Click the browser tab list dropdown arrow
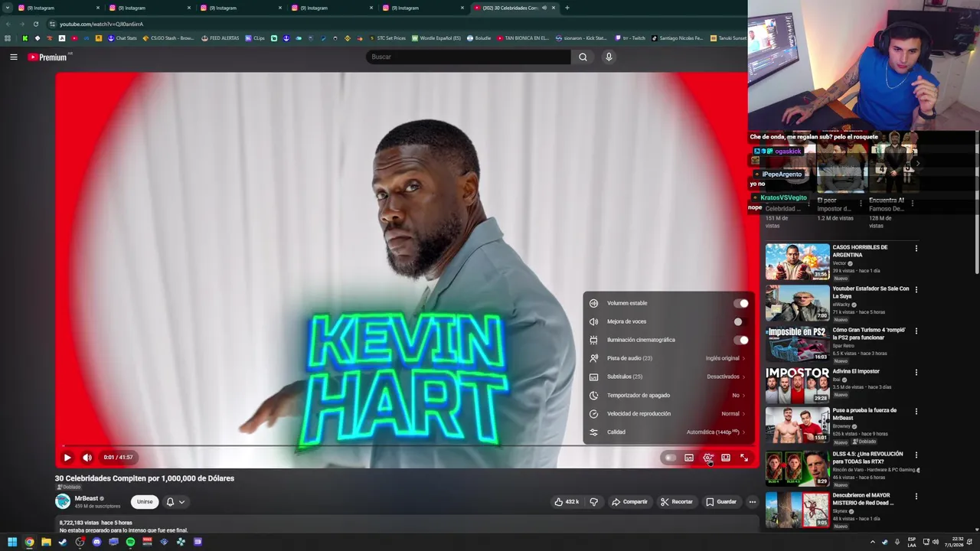This screenshot has width=980, height=551. tap(8, 8)
